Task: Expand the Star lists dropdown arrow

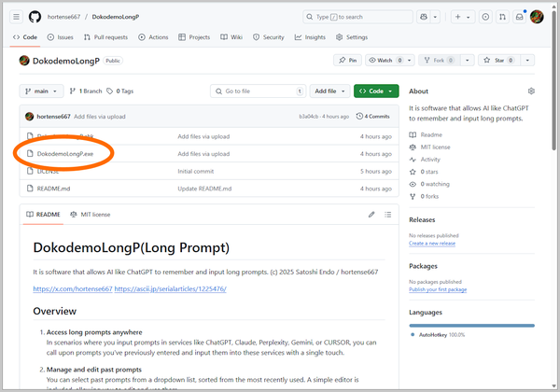Action: point(527,61)
